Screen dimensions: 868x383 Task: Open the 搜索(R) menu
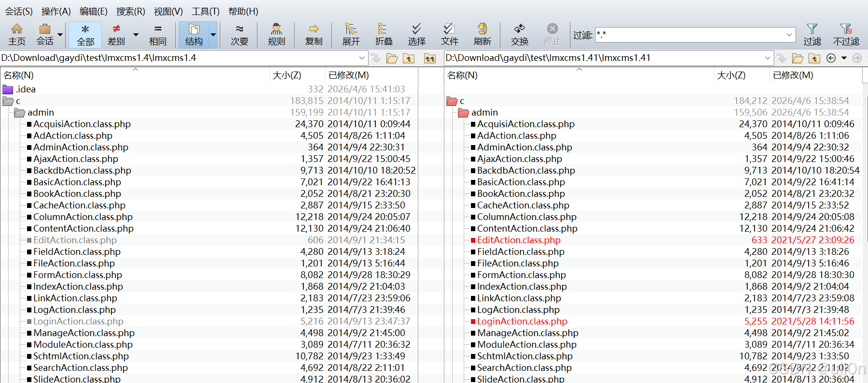pyautogui.click(x=130, y=11)
